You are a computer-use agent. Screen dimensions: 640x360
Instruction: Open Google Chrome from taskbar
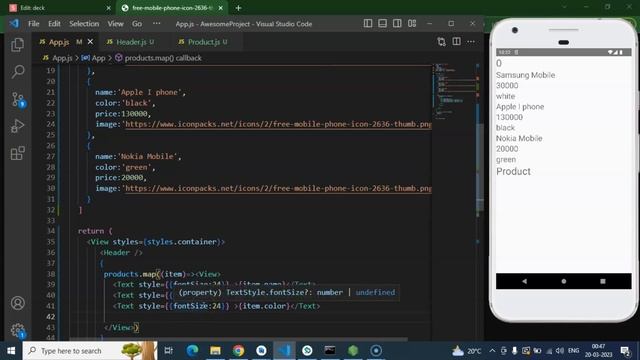click(238, 351)
